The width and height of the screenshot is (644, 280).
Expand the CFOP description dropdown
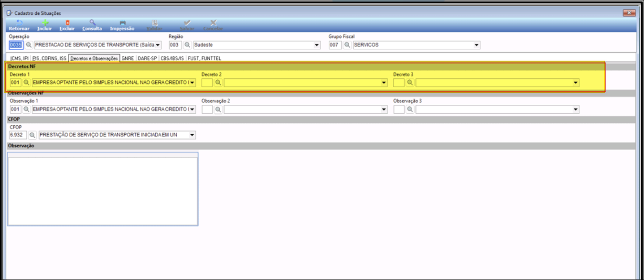pos(193,135)
